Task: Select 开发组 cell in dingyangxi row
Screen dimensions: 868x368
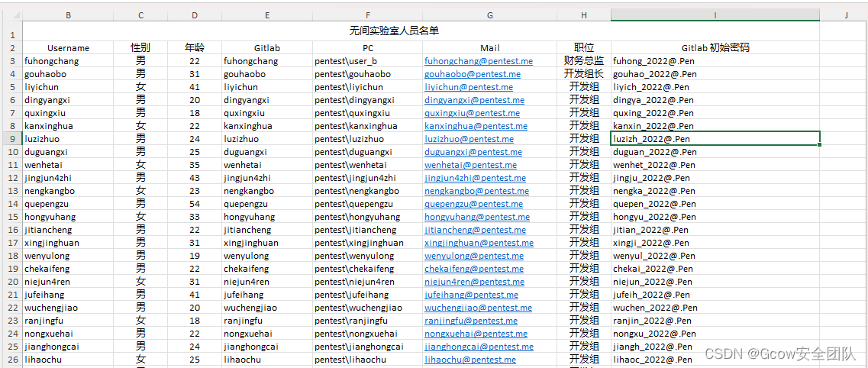Action: coord(584,100)
